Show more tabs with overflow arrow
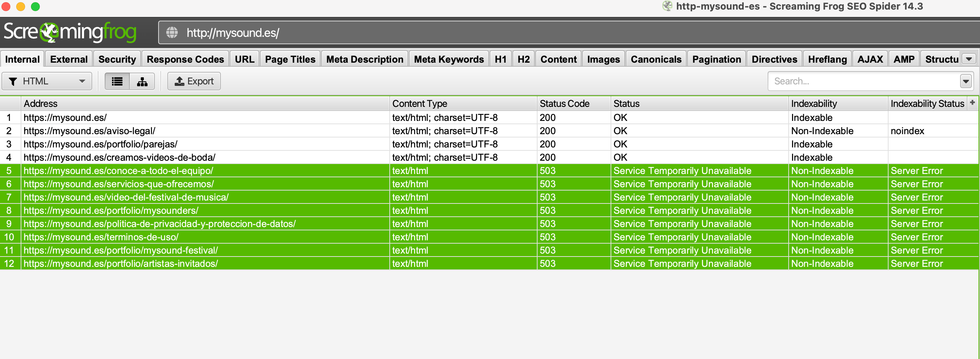Viewport: 980px width, 359px height. tap(969, 59)
